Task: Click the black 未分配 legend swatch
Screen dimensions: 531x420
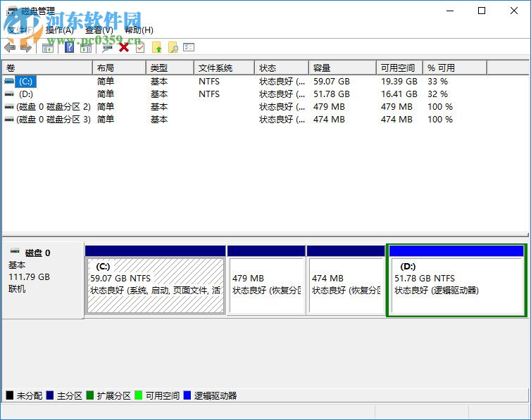Action: click(x=10, y=395)
